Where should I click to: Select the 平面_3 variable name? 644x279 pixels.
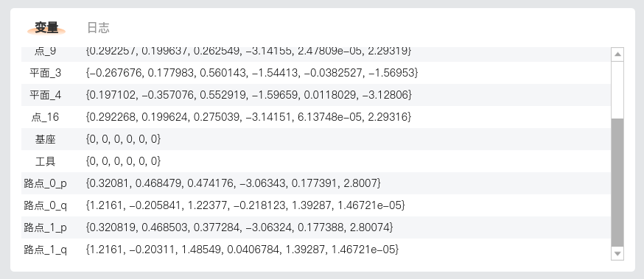[x=45, y=73]
